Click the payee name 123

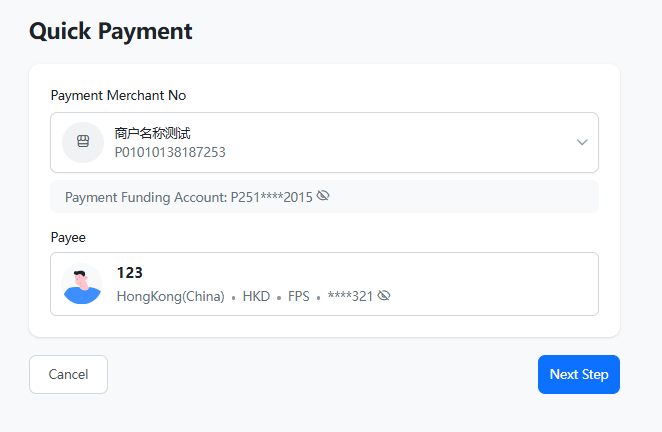pyautogui.click(x=130, y=272)
